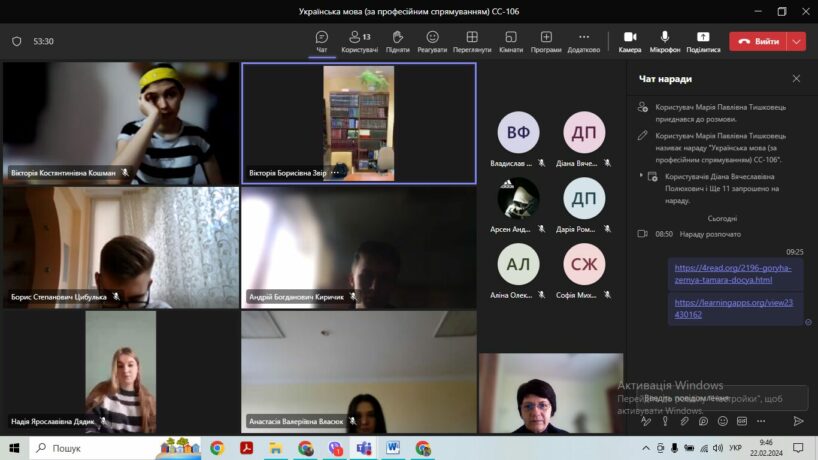Toggle the Камера camera on or off
Image resolution: width=818 pixels, height=460 pixels.
(x=630, y=41)
